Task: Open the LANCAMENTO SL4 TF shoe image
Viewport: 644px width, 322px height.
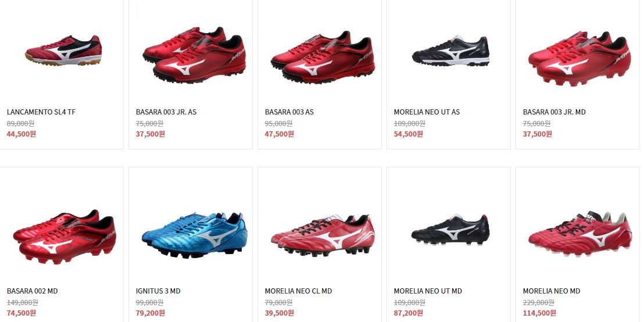Action: point(63,51)
